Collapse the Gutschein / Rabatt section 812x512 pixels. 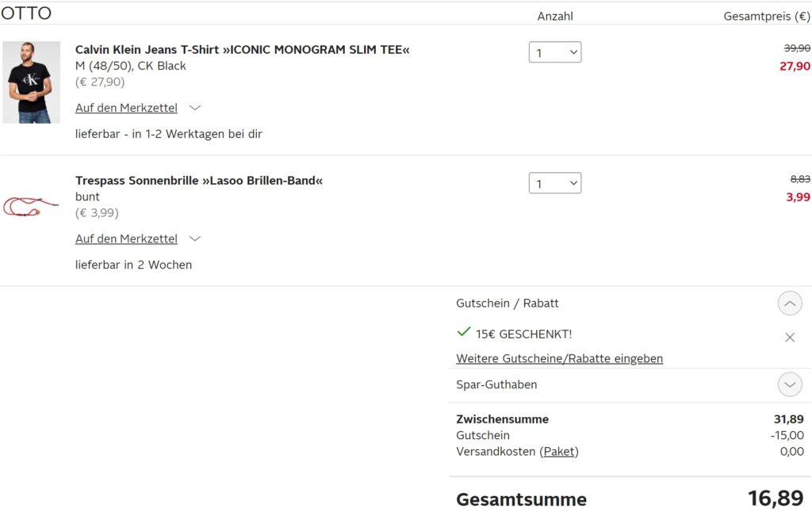pos(790,304)
